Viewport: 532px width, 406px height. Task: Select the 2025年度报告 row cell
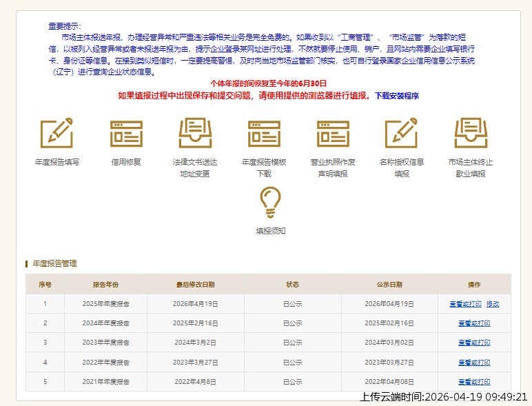(x=105, y=304)
